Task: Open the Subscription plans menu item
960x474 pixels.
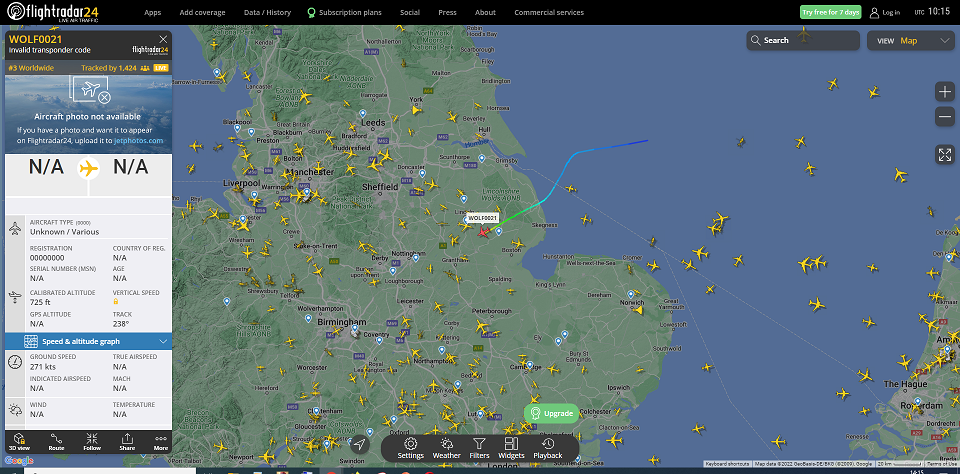Action: point(344,12)
